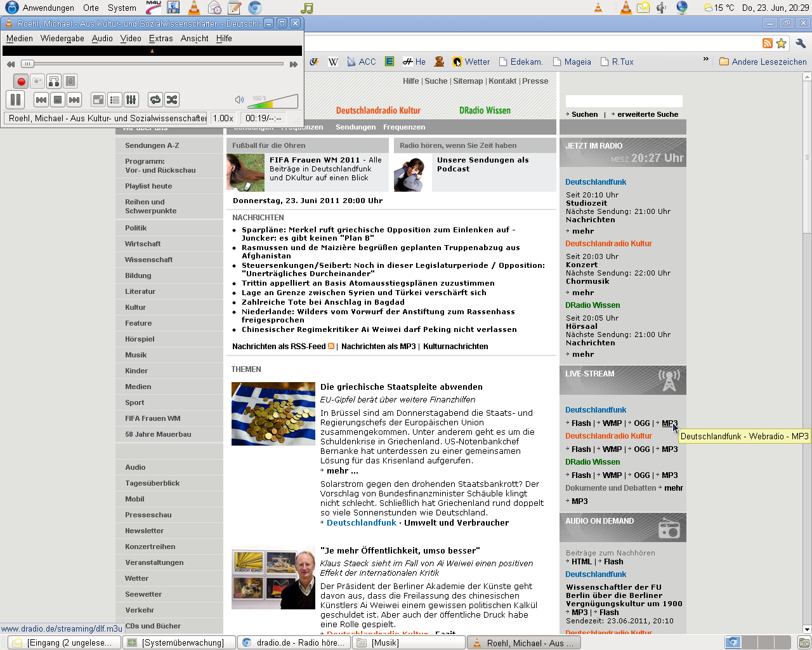Seek backward with VLC rewind arrows
This screenshot has width=812, height=650.
click(x=11, y=64)
